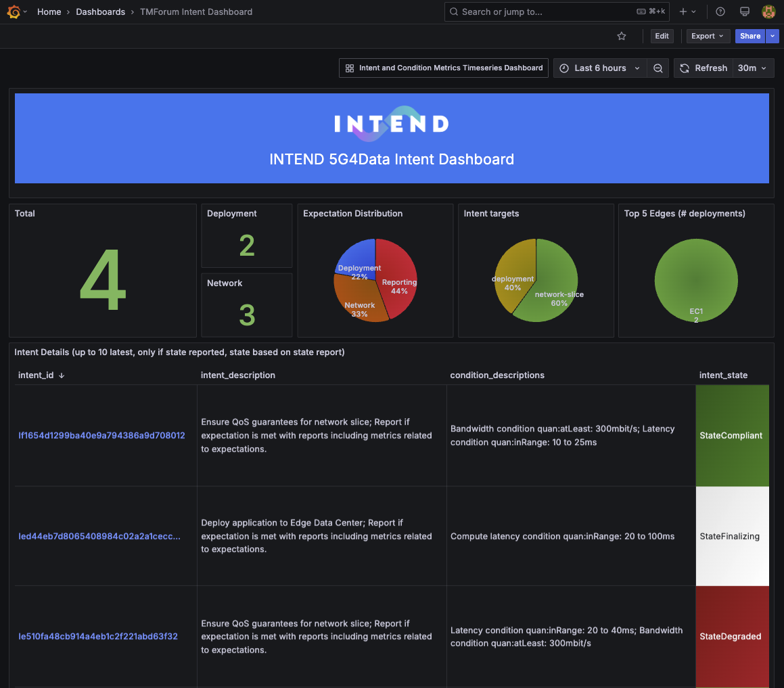Open the 30m refresh interval dropdown
The width and height of the screenshot is (784, 688).
click(x=752, y=68)
